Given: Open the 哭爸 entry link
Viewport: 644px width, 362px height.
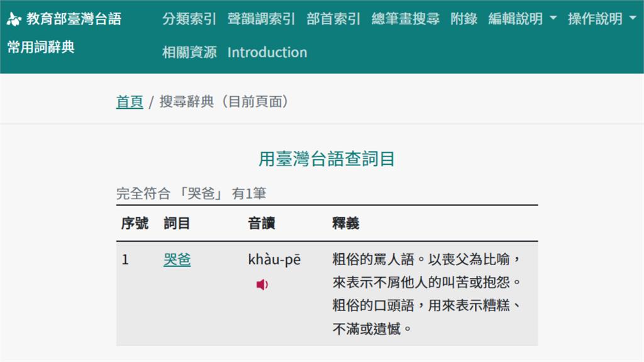Looking at the screenshot, I should click(177, 260).
